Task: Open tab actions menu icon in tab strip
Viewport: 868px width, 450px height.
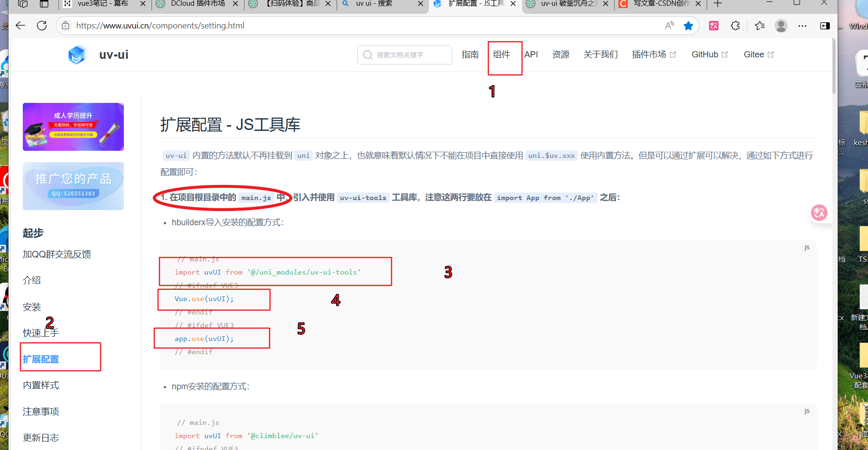Action: 44,4
